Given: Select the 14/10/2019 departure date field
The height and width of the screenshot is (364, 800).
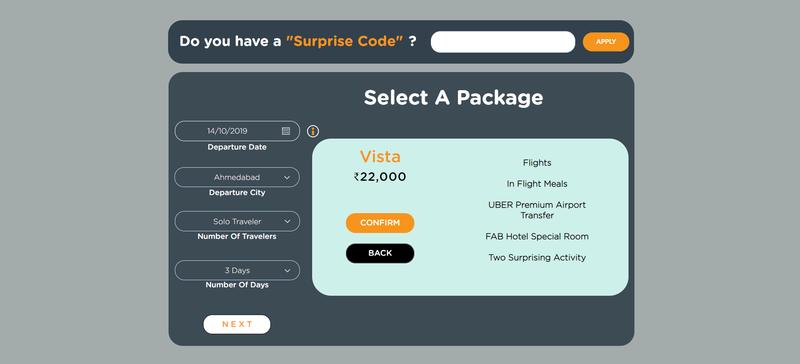Looking at the screenshot, I should click(x=237, y=131).
